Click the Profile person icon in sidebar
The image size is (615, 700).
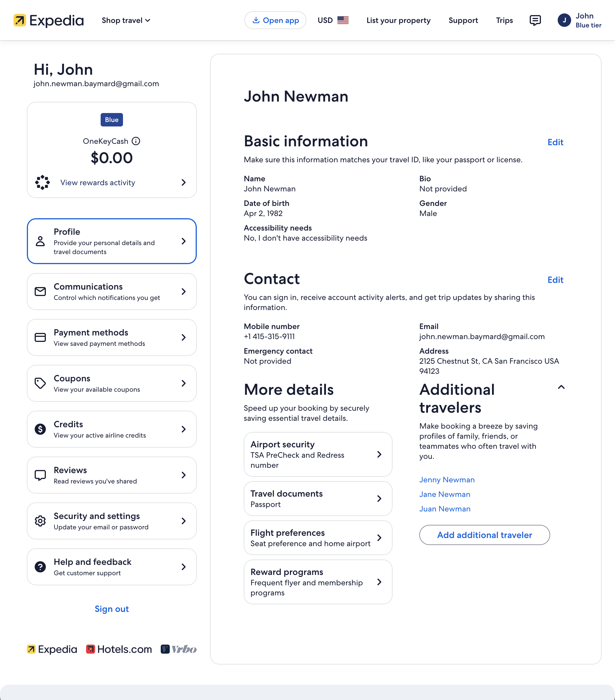pyautogui.click(x=40, y=241)
